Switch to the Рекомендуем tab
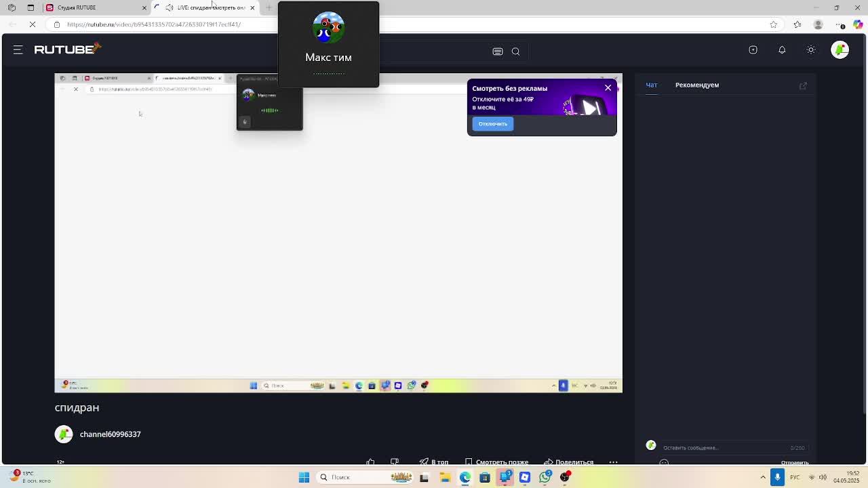The height and width of the screenshot is (488, 868). (x=697, y=85)
